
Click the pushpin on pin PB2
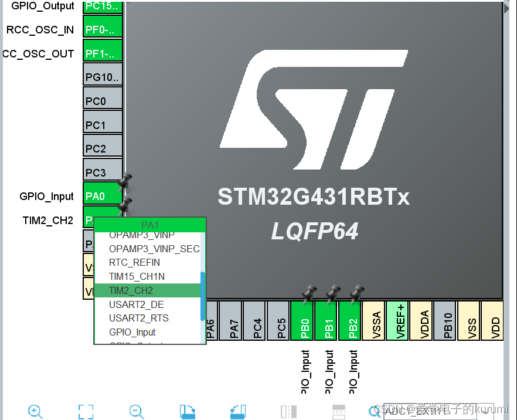coord(357,294)
